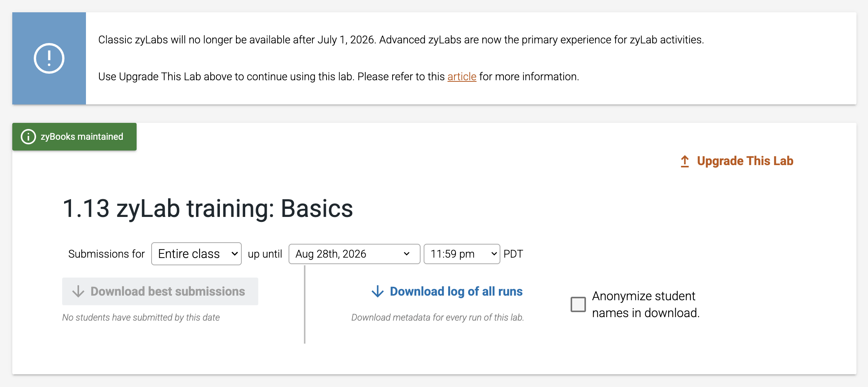Viewport: 868px width, 387px height.
Task: Open the 11:59 pm time dropdown
Action: point(462,254)
